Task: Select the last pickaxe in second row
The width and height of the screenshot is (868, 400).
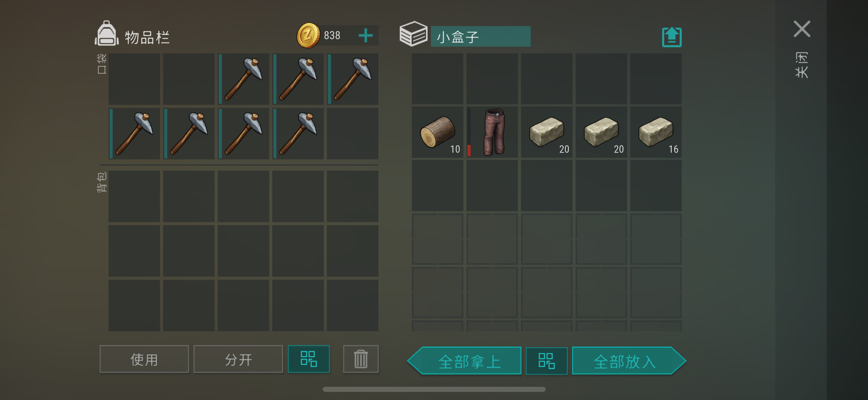Action: click(298, 134)
